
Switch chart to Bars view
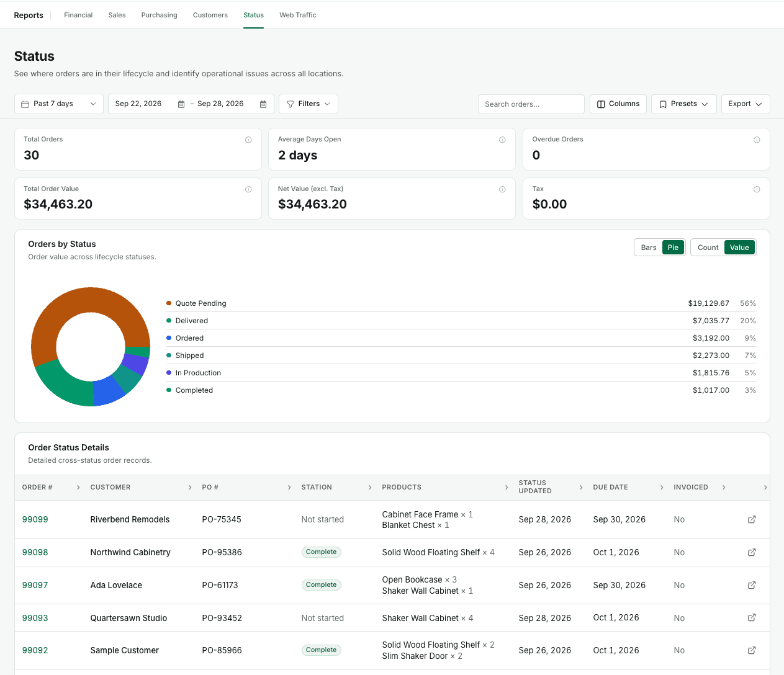point(649,248)
